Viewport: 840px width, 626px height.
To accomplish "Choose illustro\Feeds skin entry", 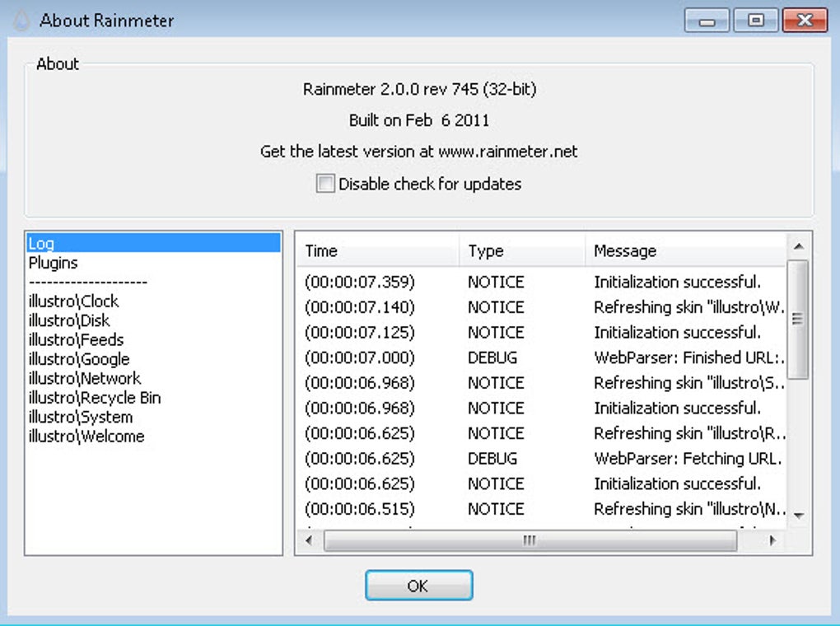I will [x=153, y=340].
